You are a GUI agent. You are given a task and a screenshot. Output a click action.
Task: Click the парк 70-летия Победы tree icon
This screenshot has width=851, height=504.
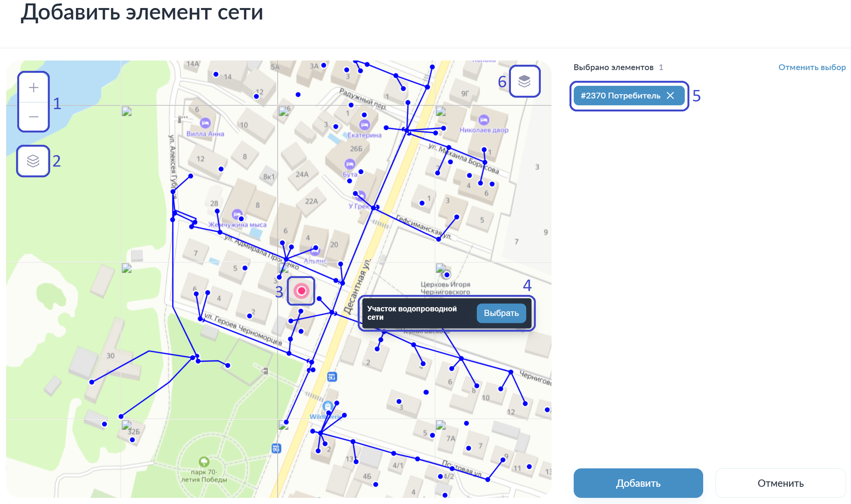(x=204, y=461)
